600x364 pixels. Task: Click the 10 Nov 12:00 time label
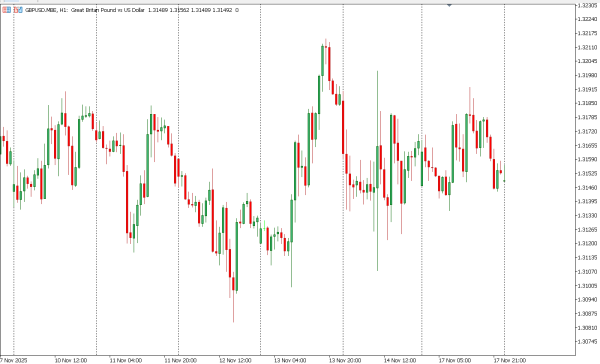point(70,360)
